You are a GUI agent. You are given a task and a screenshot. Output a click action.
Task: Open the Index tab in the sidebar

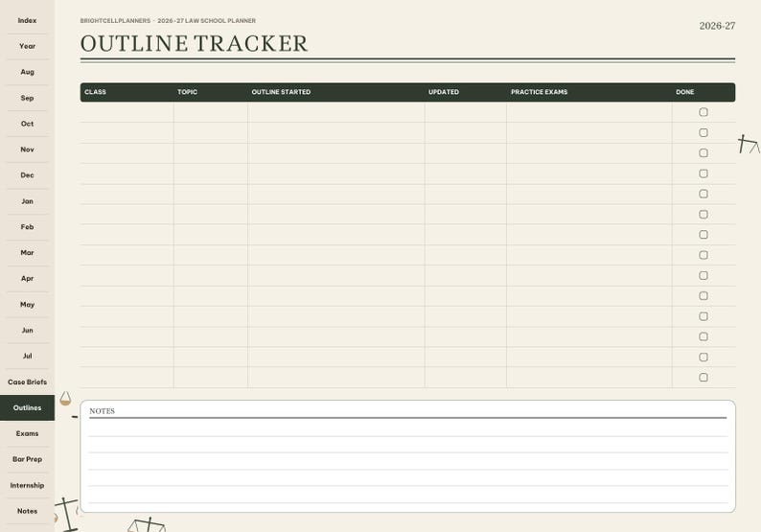(27, 20)
